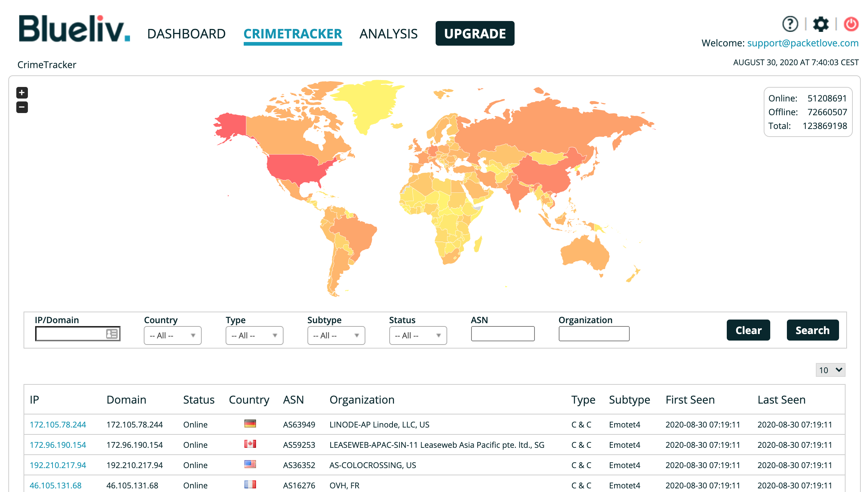Click the Canadian flag in 172.96.190.154 row
This screenshot has height=492, width=868.
[250, 444]
